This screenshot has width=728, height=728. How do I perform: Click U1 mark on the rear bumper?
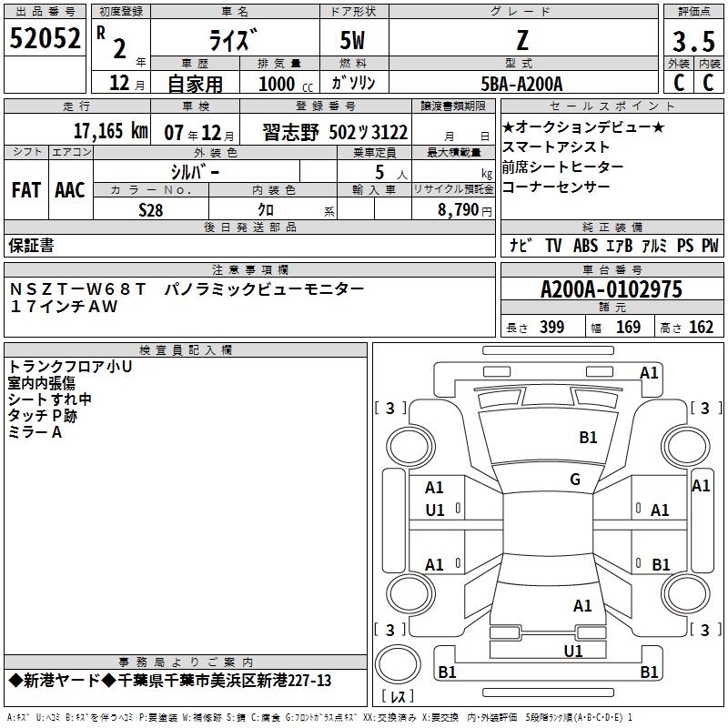click(573, 652)
